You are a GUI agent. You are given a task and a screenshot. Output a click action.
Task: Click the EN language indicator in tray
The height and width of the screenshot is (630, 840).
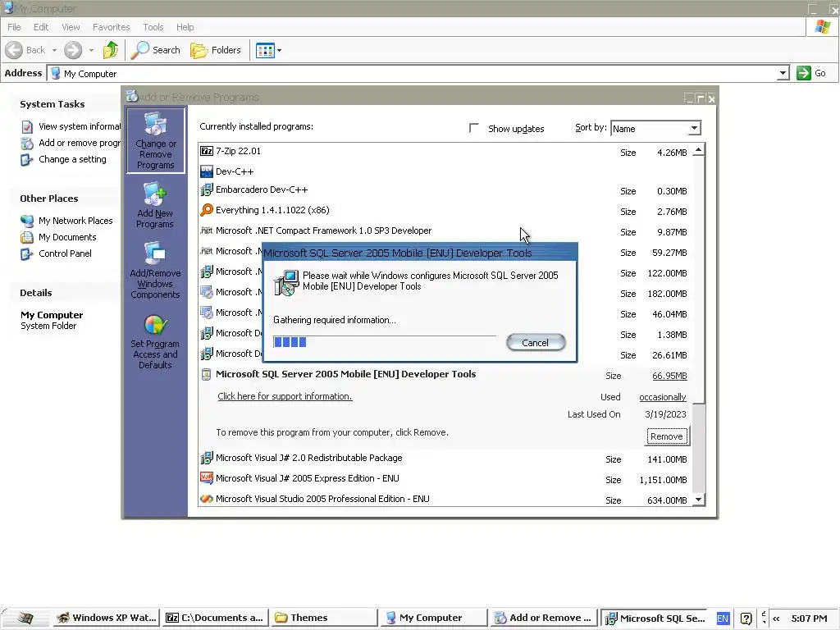point(722,619)
